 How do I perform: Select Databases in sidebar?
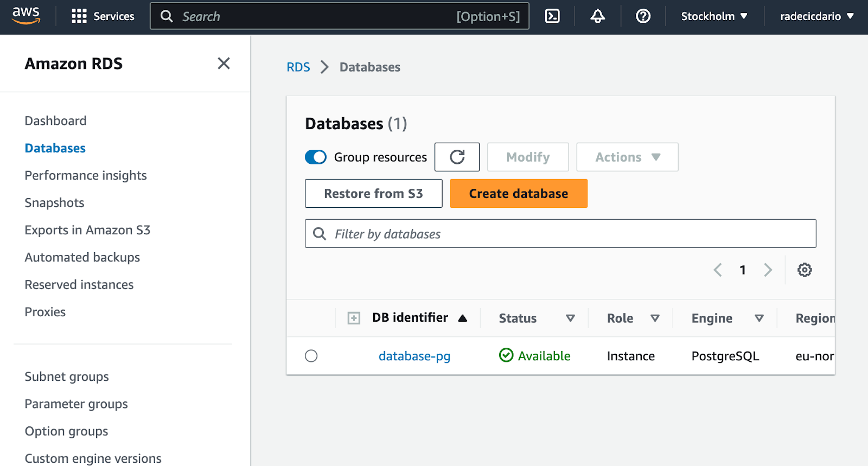[x=55, y=148]
